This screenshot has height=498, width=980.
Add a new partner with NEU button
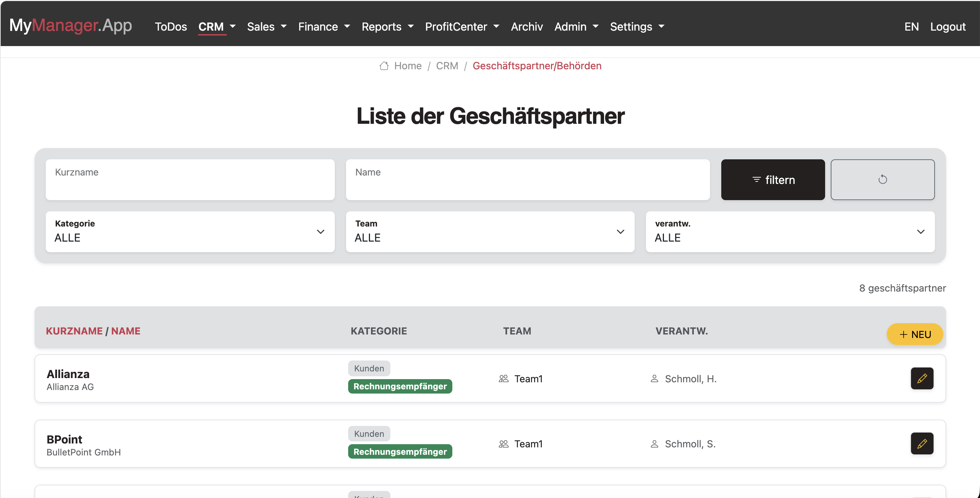tap(915, 334)
